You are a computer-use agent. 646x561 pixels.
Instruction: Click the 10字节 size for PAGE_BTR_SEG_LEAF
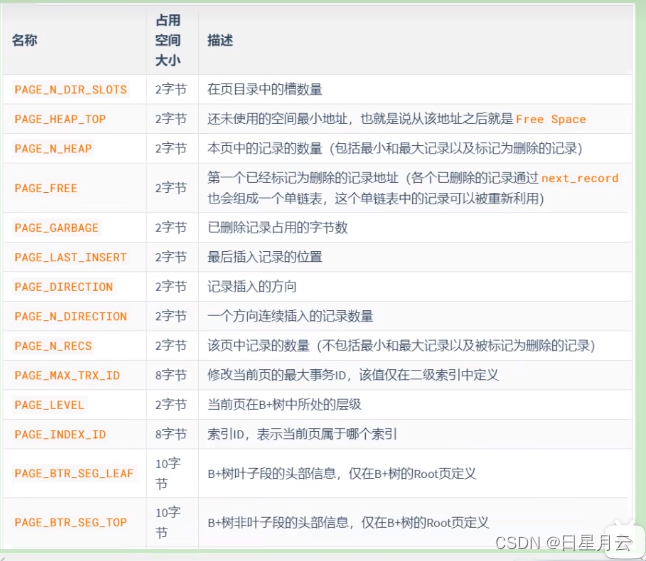pos(168,473)
